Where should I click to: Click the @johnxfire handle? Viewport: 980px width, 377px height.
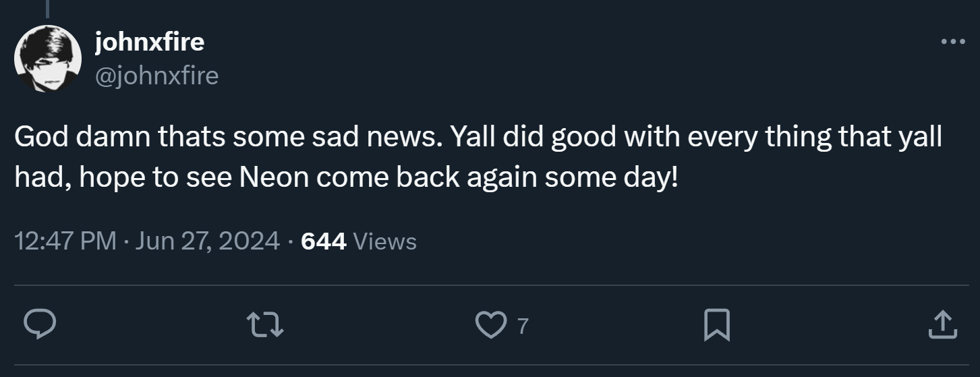point(157,76)
